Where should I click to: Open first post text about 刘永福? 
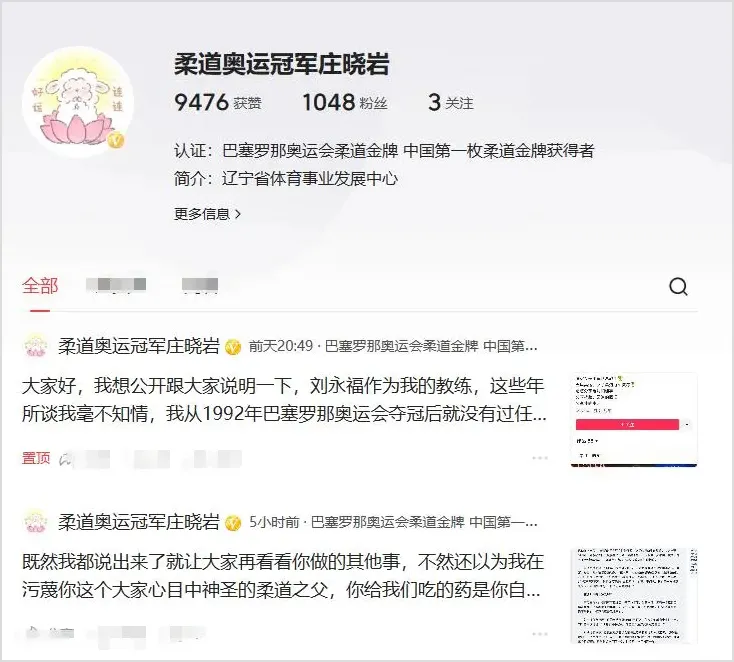(x=284, y=399)
